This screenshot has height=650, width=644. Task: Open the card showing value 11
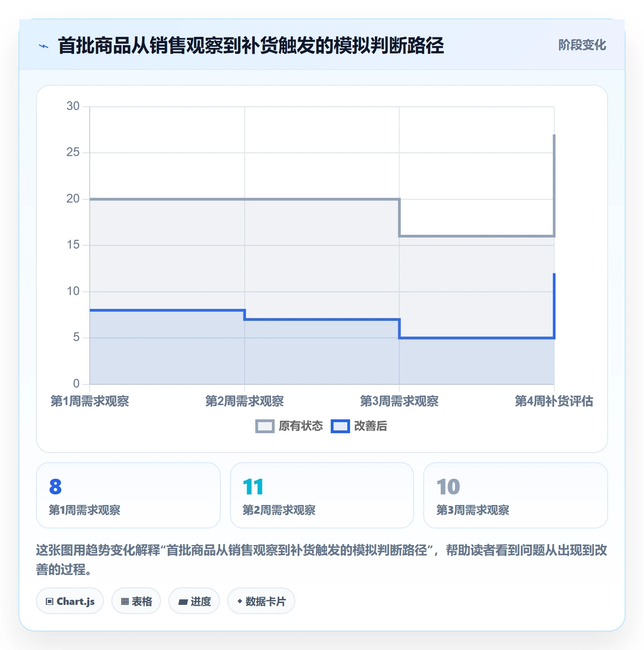click(322, 495)
